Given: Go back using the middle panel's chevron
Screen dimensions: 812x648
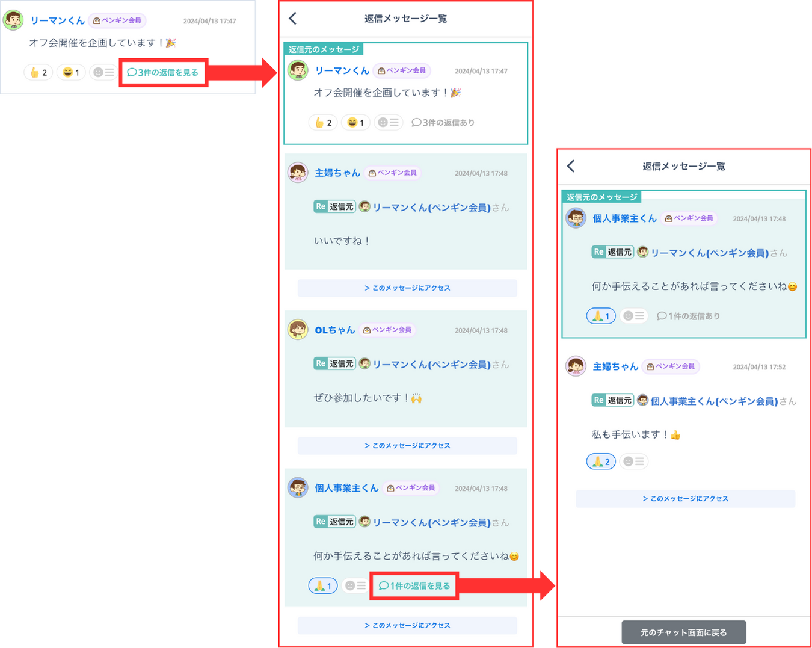Looking at the screenshot, I should click(293, 19).
